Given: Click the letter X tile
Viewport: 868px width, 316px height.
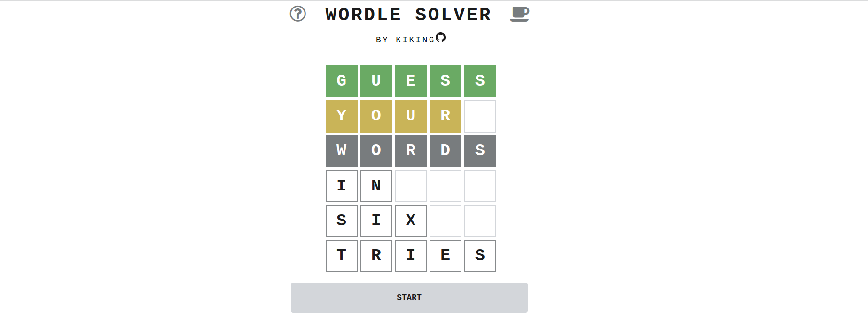Looking at the screenshot, I should [x=411, y=221].
